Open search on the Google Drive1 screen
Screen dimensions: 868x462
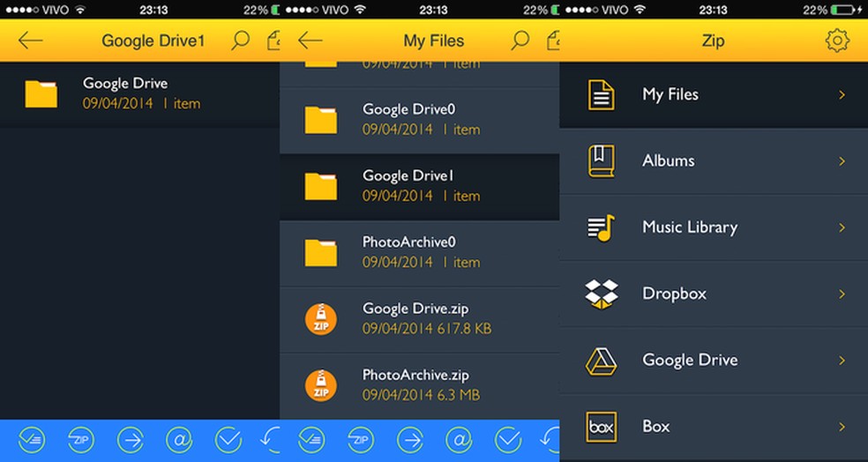click(x=240, y=41)
